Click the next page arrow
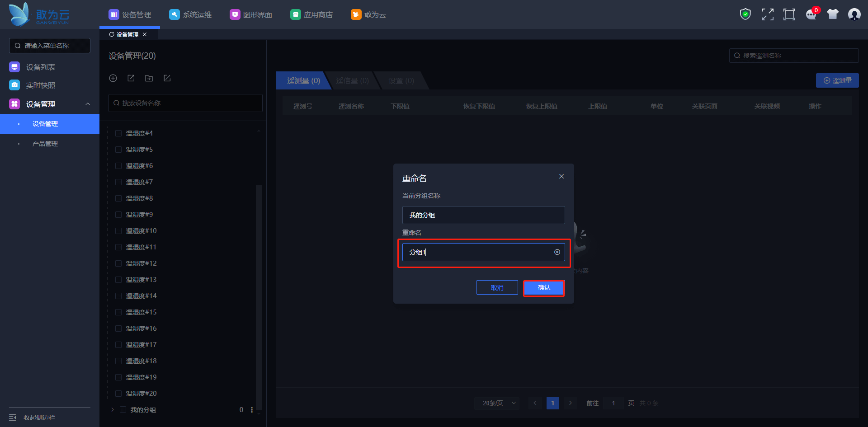The image size is (868, 427). (571, 403)
